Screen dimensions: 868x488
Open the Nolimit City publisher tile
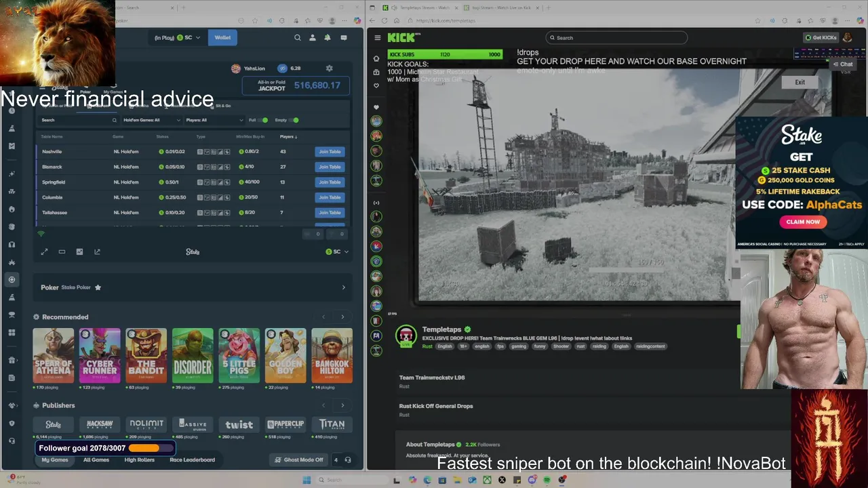point(146,424)
